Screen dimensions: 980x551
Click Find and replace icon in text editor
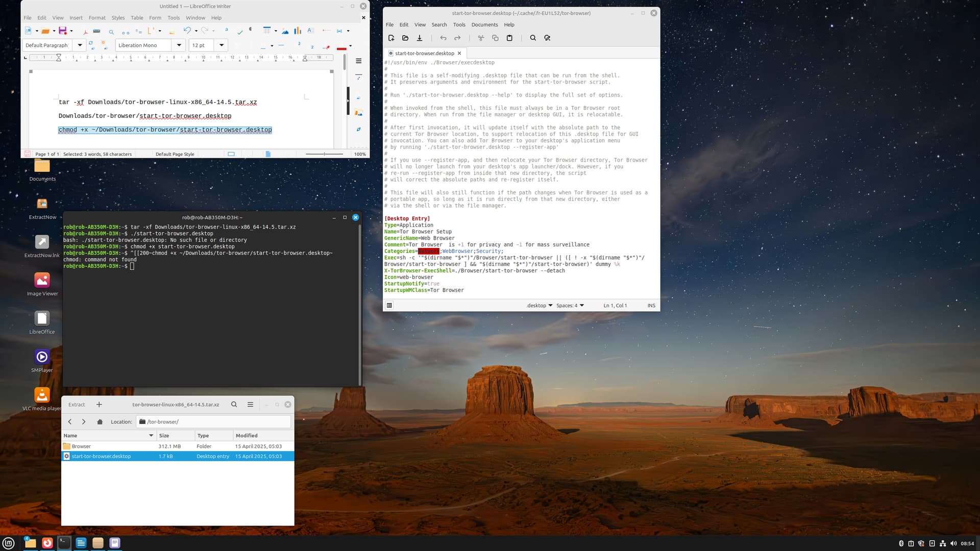[547, 38]
